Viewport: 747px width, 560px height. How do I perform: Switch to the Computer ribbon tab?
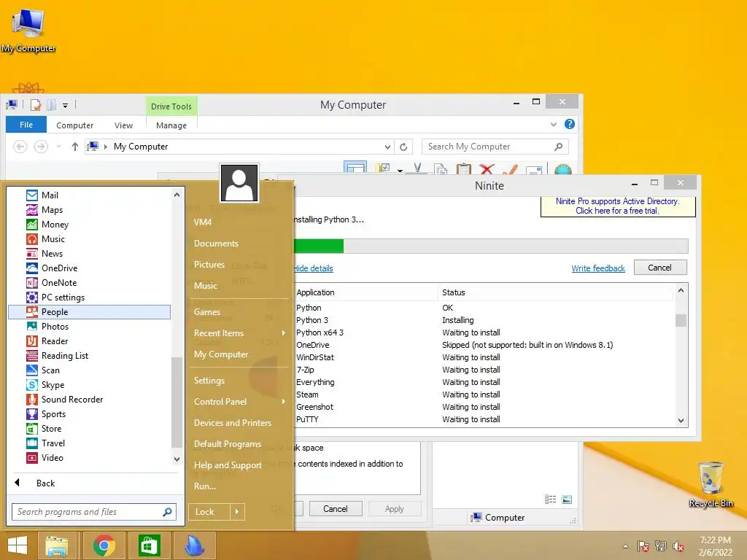pos(75,125)
